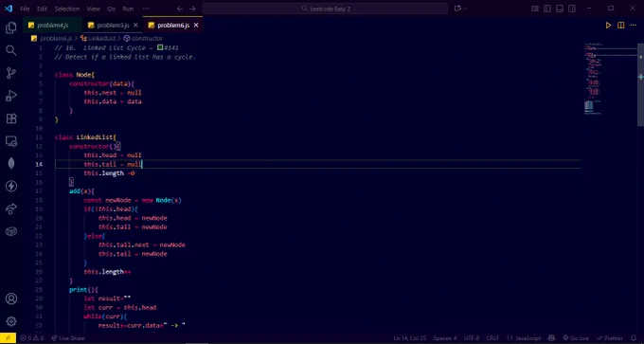Image resolution: width=644 pixels, height=344 pixels.
Task: Open the MongoDB leaf icon view
Action: pyautogui.click(x=11, y=164)
